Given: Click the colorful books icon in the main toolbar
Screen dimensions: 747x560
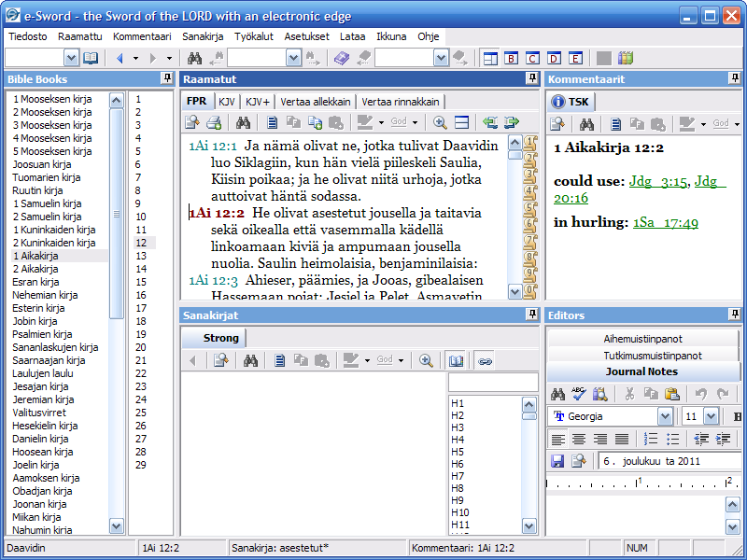Looking at the screenshot, I should 625,59.
